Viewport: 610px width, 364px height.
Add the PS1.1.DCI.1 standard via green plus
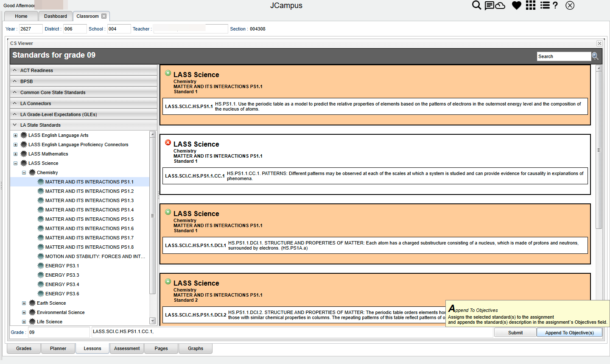pyautogui.click(x=168, y=212)
